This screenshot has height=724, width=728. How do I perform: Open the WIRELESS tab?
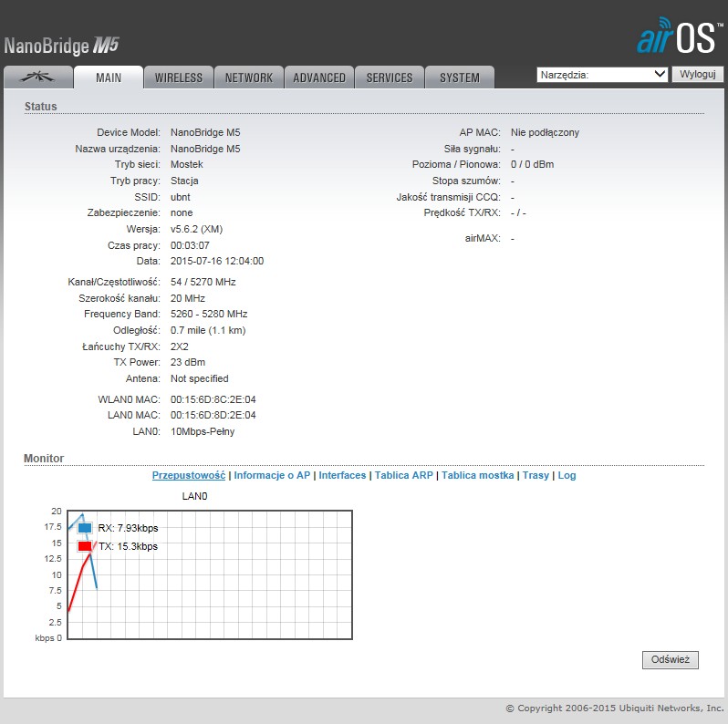point(179,77)
